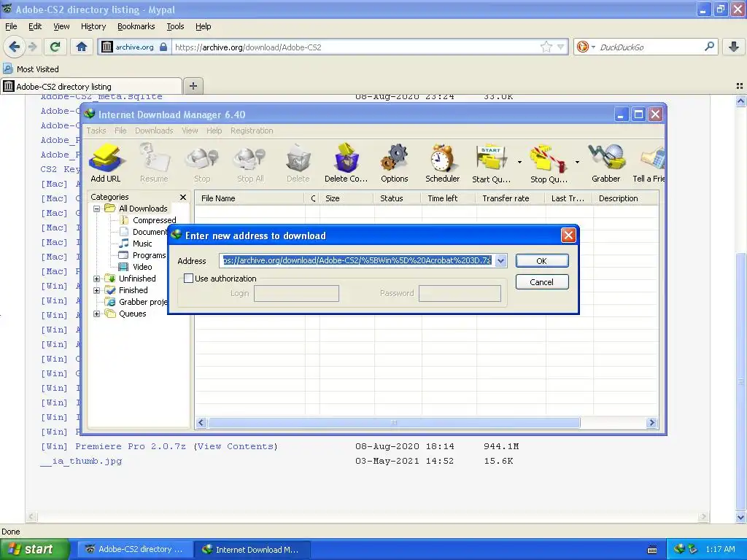Switch to Adobe-CS2 directory taskbar item

135,549
